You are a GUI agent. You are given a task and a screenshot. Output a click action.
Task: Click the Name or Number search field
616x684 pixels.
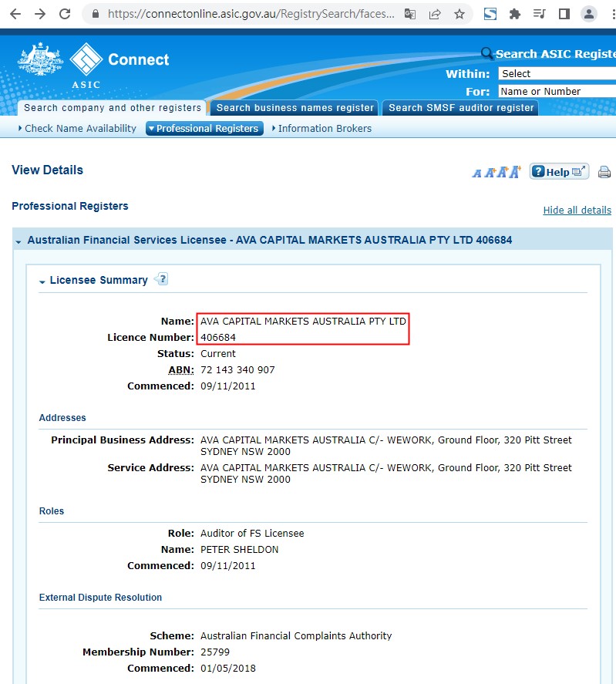tap(557, 91)
